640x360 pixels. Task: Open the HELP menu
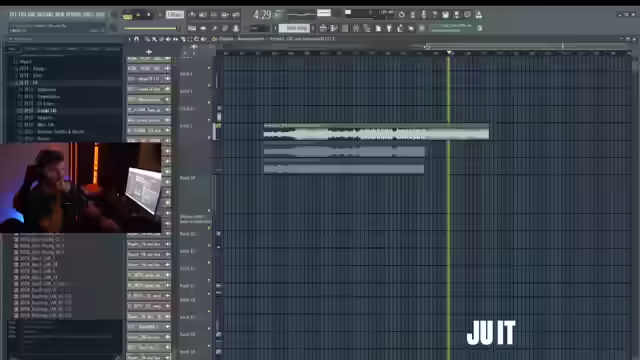pos(100,15)
